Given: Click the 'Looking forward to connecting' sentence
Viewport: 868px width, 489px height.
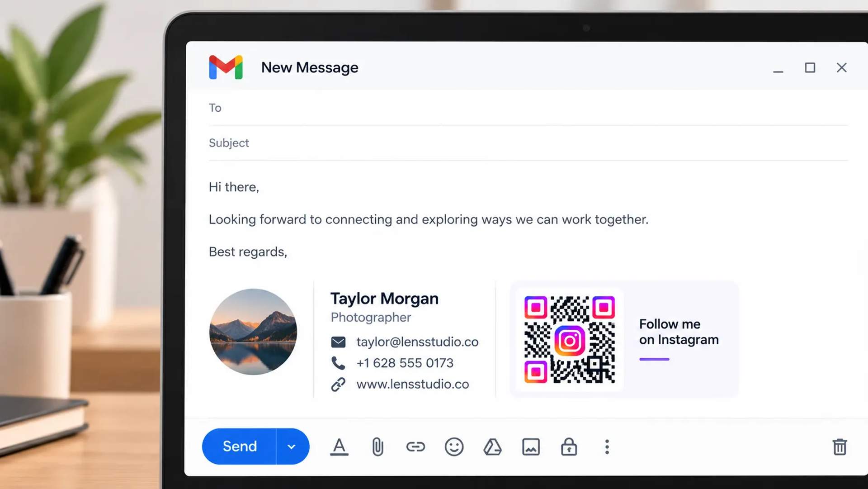Looking at the screenshot, I should [428, 219].
